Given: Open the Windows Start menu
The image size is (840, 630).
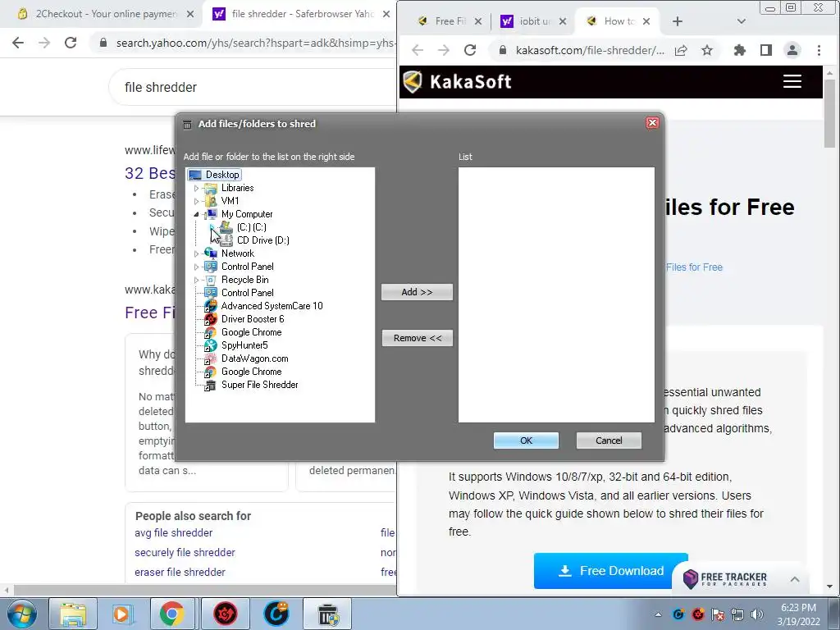Looking at the screenshot, I should pos(22,614).
